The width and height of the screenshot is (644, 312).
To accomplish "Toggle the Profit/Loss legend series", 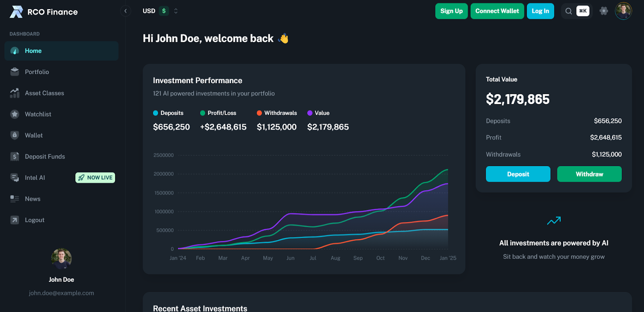I will click(218, 113).
